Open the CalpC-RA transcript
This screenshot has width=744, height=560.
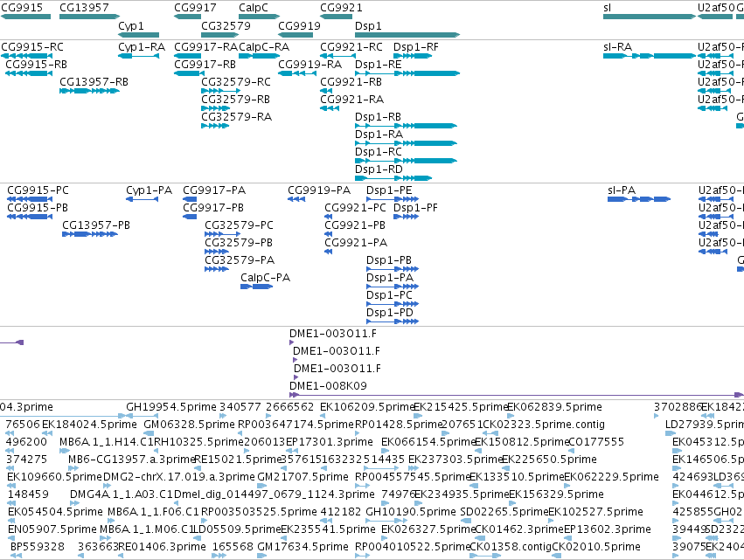(x=259, y=56)
